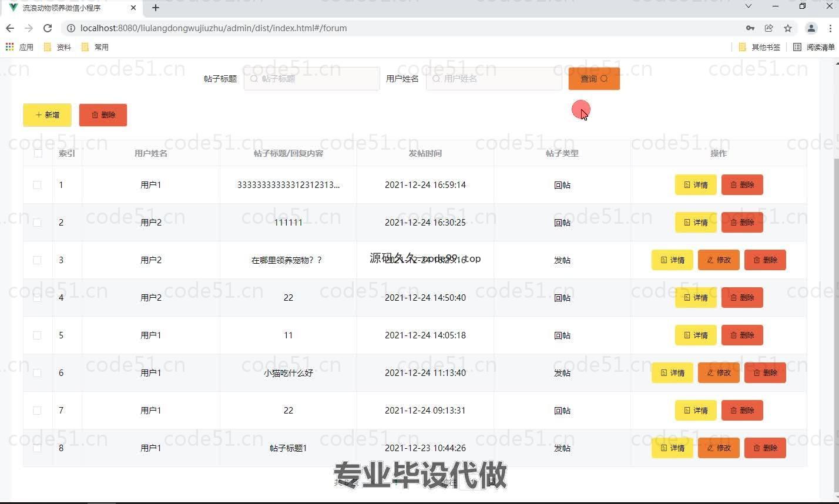Click the 帖子标题/回复内容 column header
The width and height of the screenshot is (839, 504).
click(288, 153)
